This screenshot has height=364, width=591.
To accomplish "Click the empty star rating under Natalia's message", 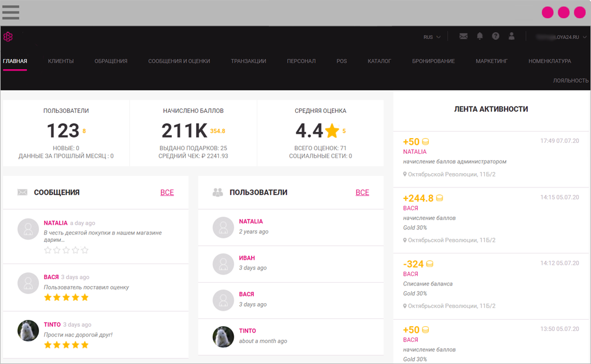I will pos(66,250).
